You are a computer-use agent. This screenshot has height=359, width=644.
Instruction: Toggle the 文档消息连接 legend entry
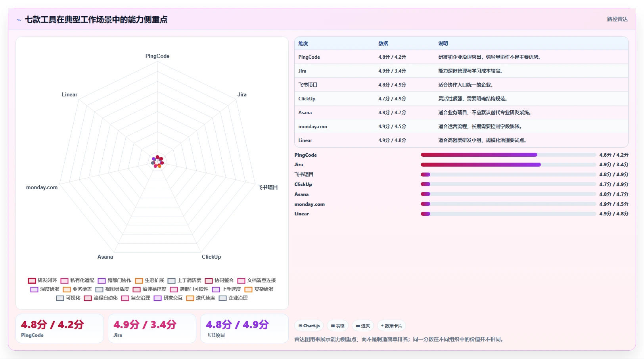point(257,280)
